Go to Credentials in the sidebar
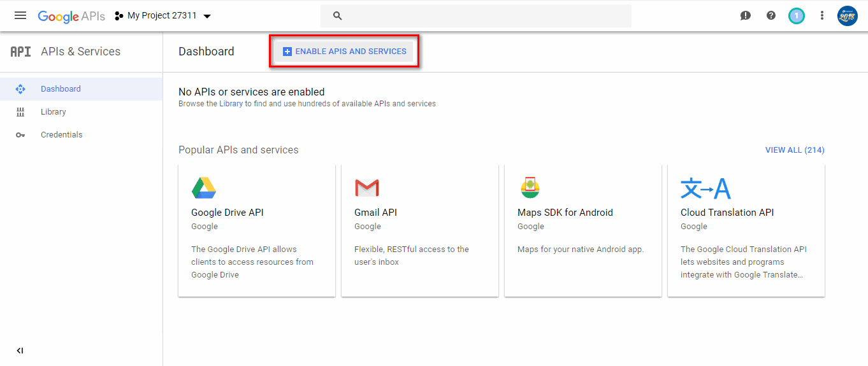Image resolution: width=868 pixels, height=366 pixels. (61, 135)
